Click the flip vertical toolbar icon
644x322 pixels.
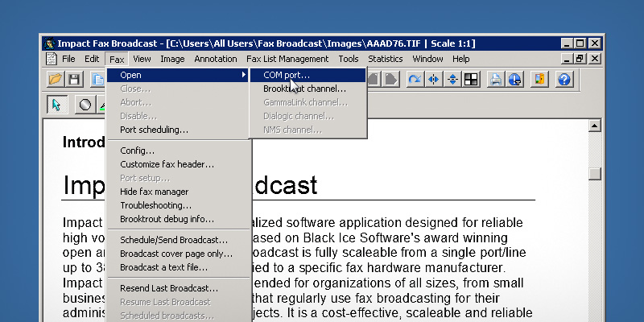(452, 79)
